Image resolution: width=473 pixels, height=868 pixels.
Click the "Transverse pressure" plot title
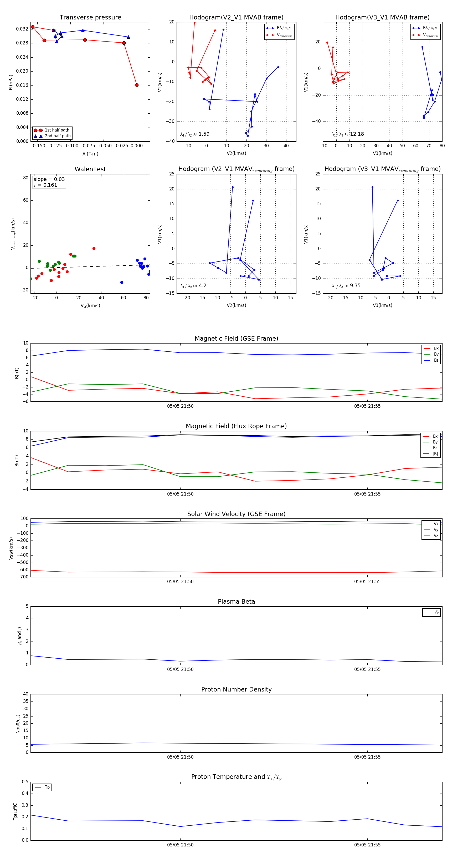pos(90,17)
